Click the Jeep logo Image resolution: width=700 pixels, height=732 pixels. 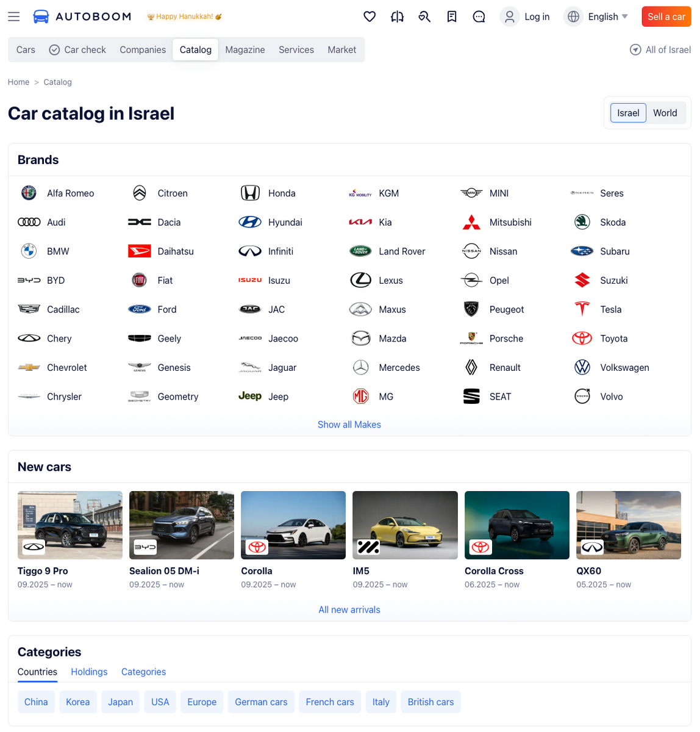point(250,396)
